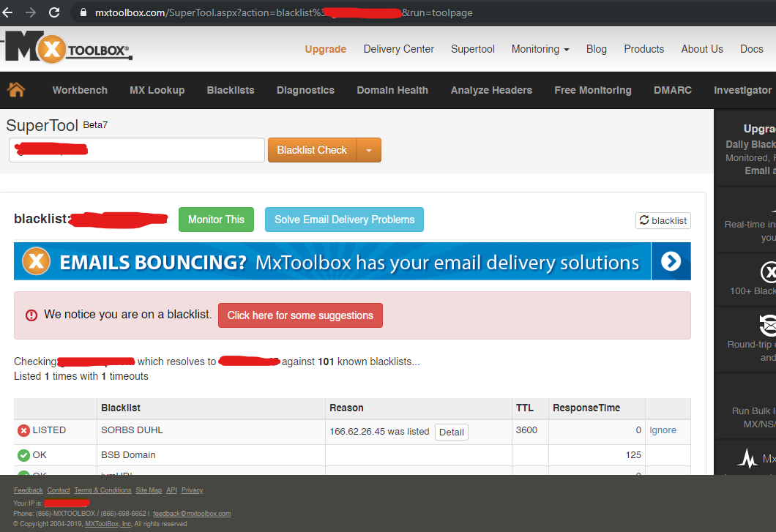Screen dimensions: 776x532
Task: Open Privacy footer link
Action: 192,490
